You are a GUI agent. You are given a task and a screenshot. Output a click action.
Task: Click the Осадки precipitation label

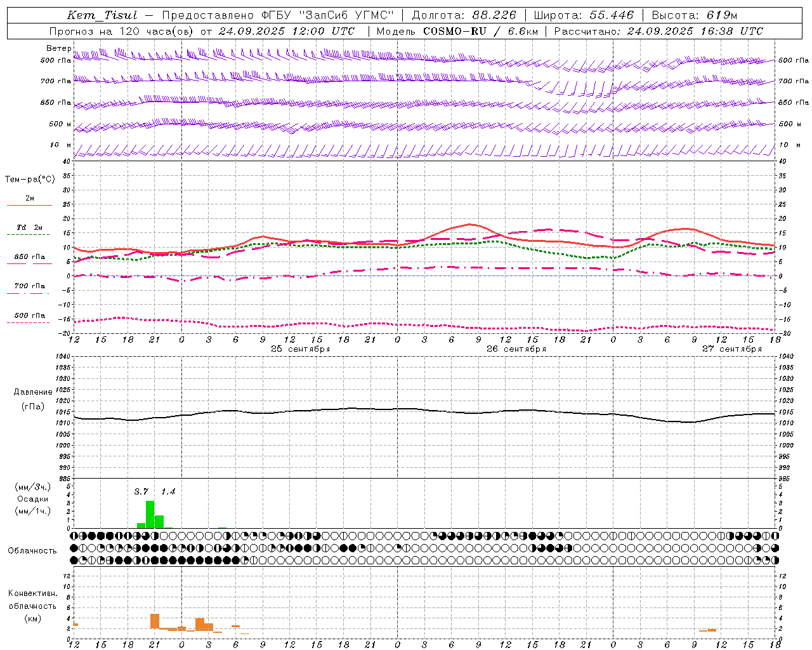[x=33, y=499]
